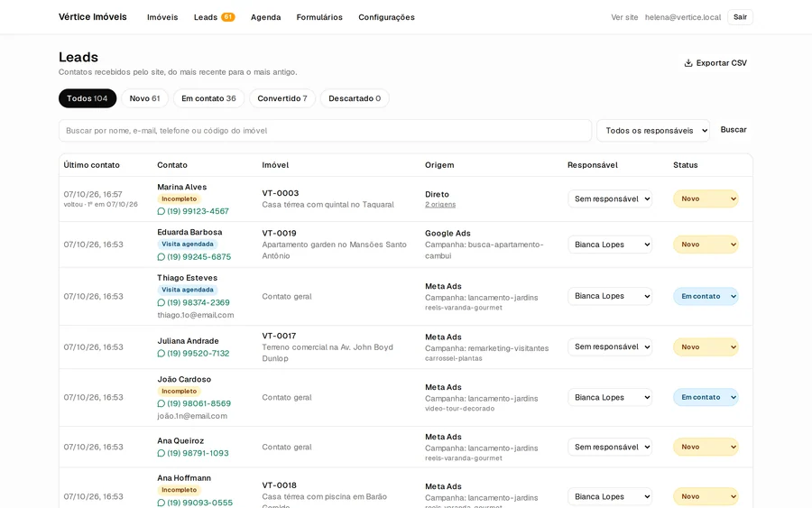The image size is (812, 508).
Task: Change Eduarda Barbosa's Novo status dropdown
Action: click(706, 245)
